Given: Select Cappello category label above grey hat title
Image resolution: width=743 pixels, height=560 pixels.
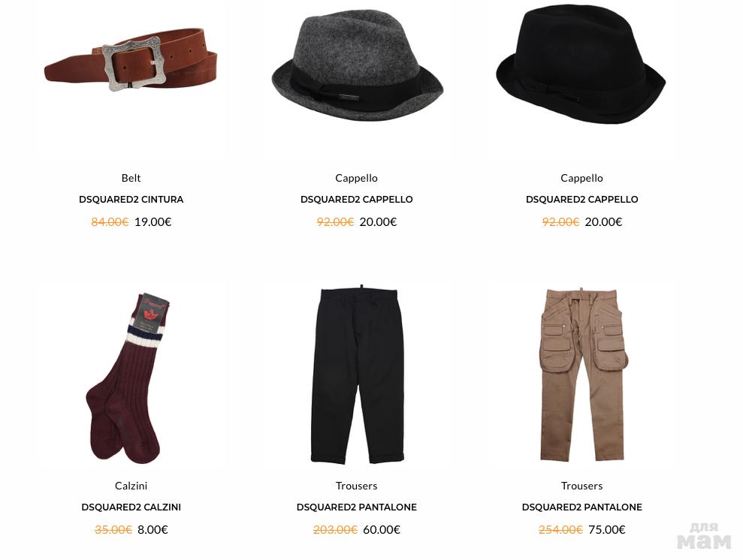Looking at the screenshot, I should click(x=356, y=178).
